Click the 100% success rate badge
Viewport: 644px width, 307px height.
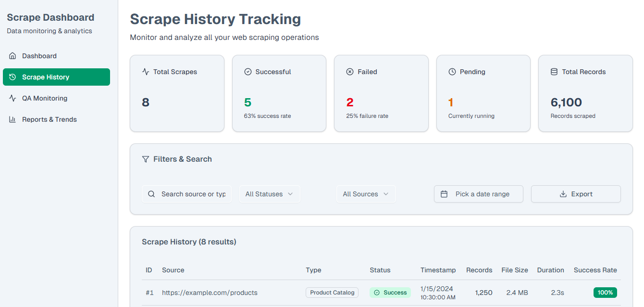pyautogui.click(x=605, y=292)
